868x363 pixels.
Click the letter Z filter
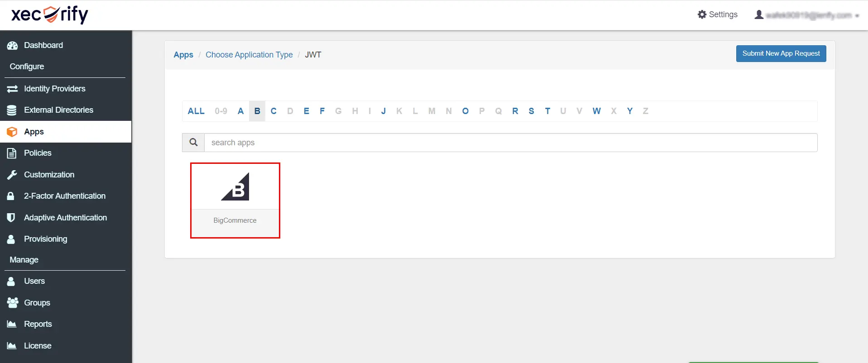point(646,111)
